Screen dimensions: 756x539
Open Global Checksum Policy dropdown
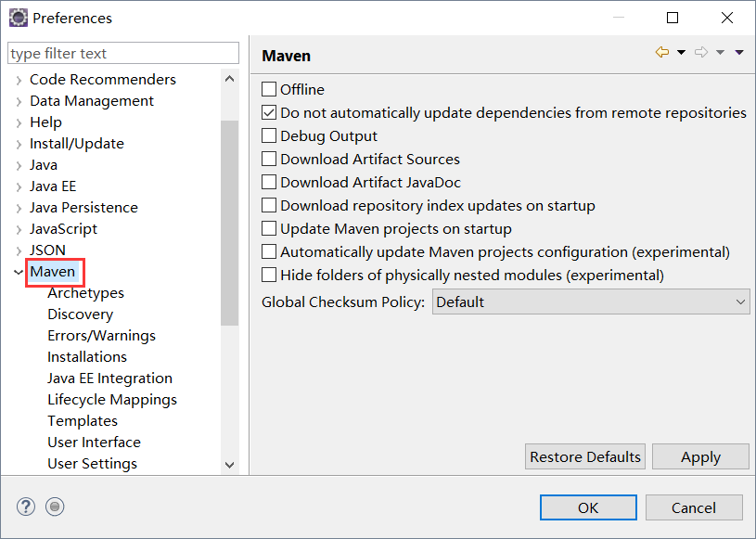[x=591, y=302]
